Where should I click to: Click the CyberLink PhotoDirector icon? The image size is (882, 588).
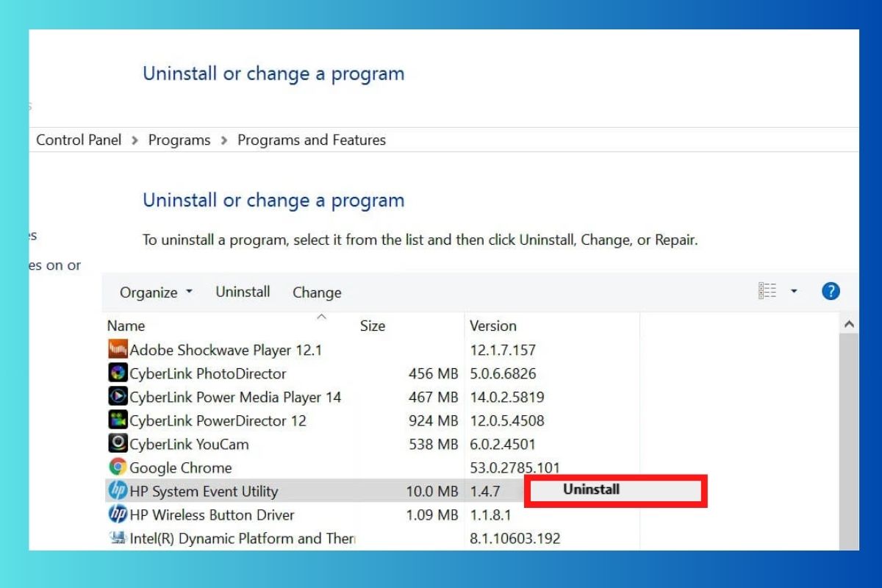click(x=118, y=373)
